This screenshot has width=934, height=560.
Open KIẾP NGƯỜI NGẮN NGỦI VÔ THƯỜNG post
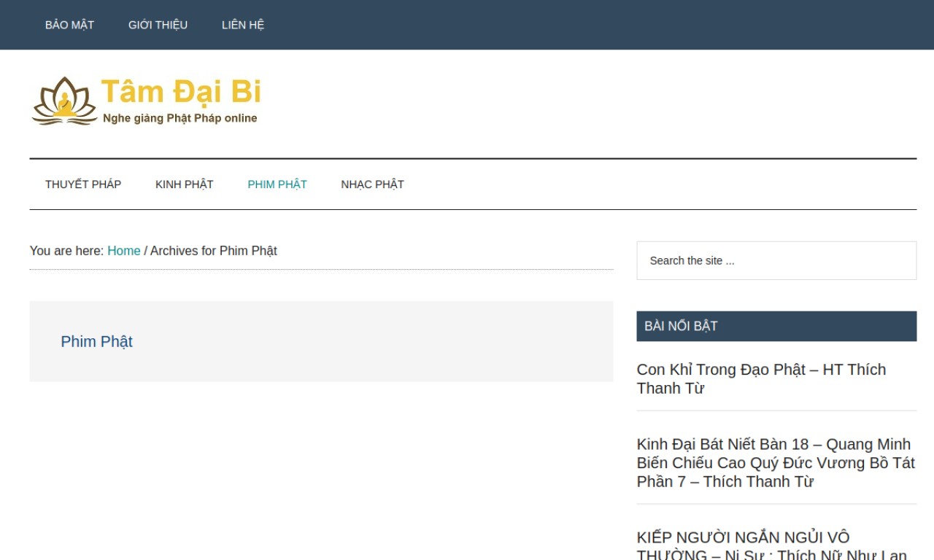point(772,546)
